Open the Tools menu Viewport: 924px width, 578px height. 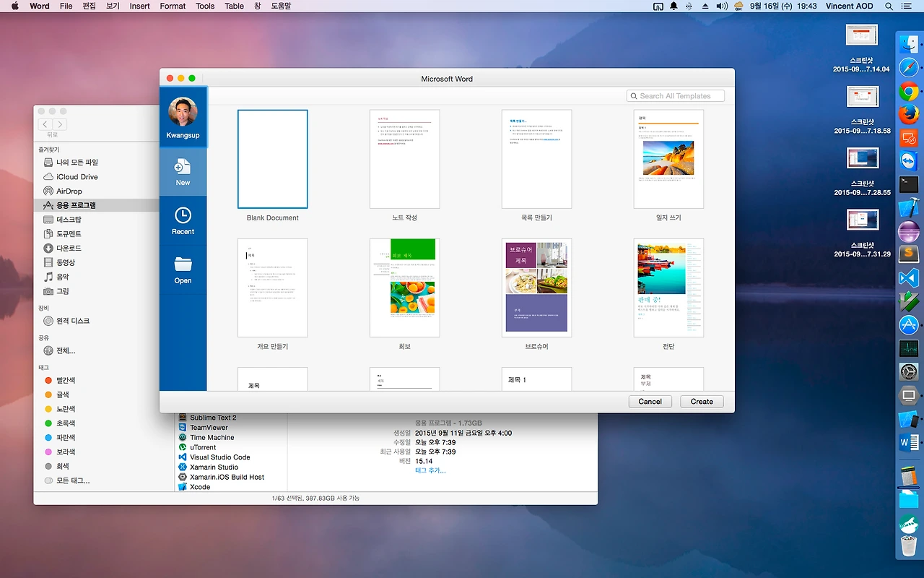(x=205, y=6)
